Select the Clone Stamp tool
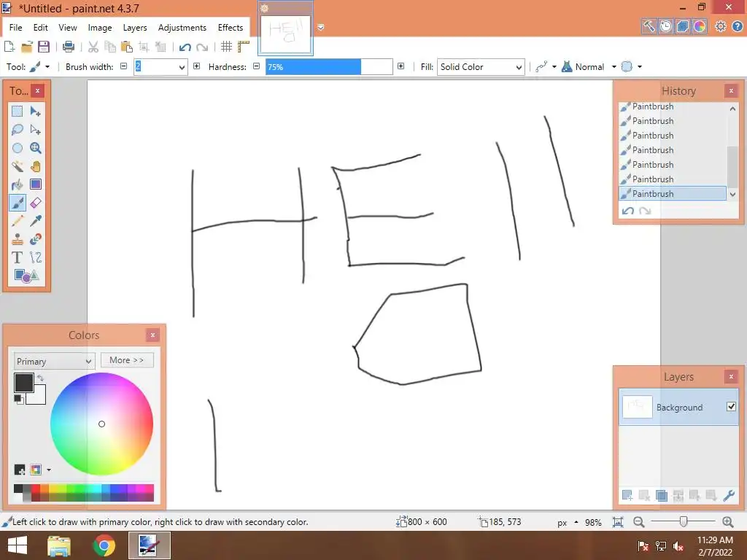 (18, 239)
